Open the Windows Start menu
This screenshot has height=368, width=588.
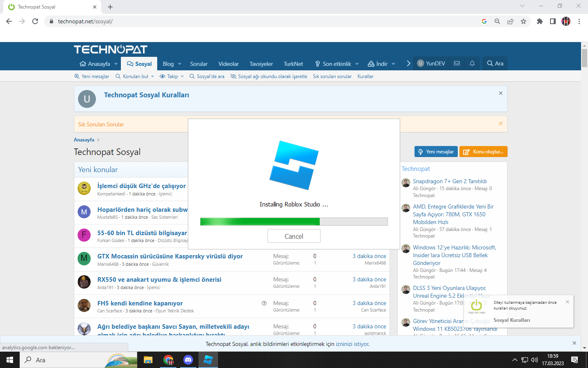(x=10, y=360)
